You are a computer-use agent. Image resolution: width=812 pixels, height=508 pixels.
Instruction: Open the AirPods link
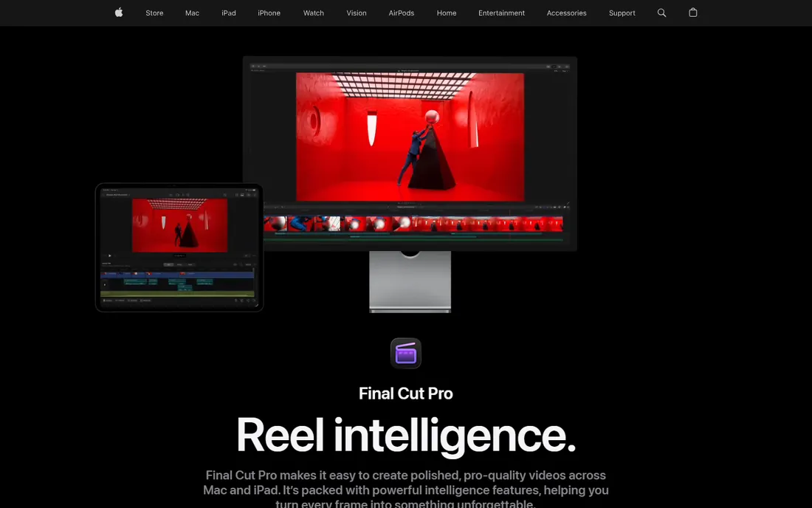(402, 13)
